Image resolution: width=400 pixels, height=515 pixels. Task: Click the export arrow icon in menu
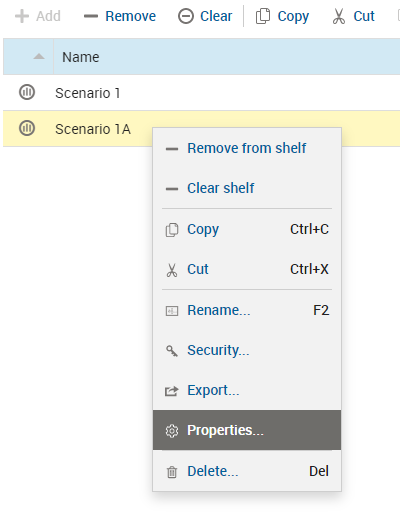172,391
